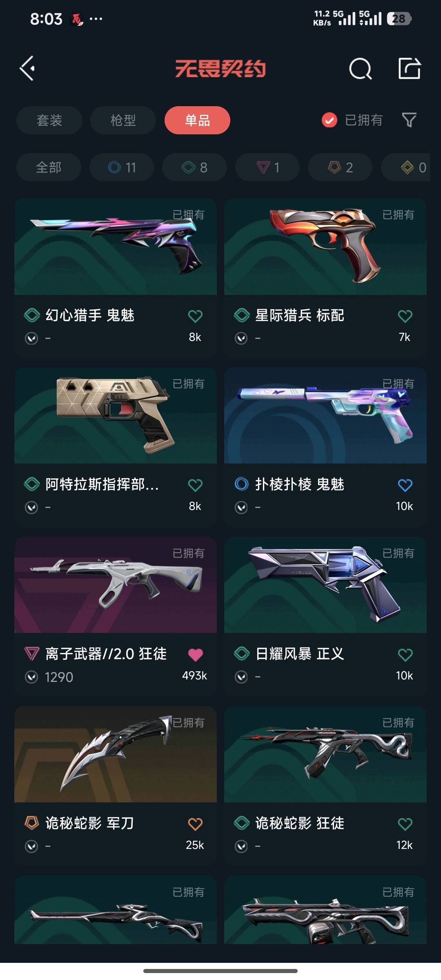Like the 诡秘蛇影 军刀 orange heart
Image resolution: width=441 pixels, height=980 pixels.
195,824
